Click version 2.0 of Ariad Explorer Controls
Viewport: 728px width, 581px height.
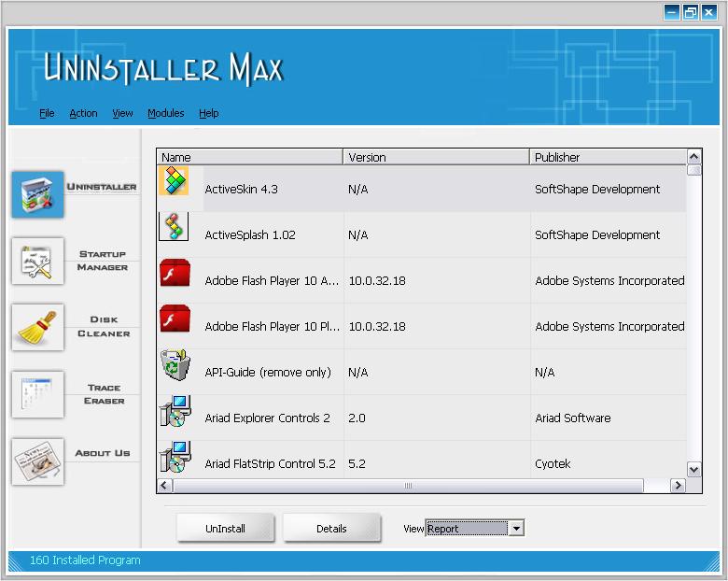[357, 418]
